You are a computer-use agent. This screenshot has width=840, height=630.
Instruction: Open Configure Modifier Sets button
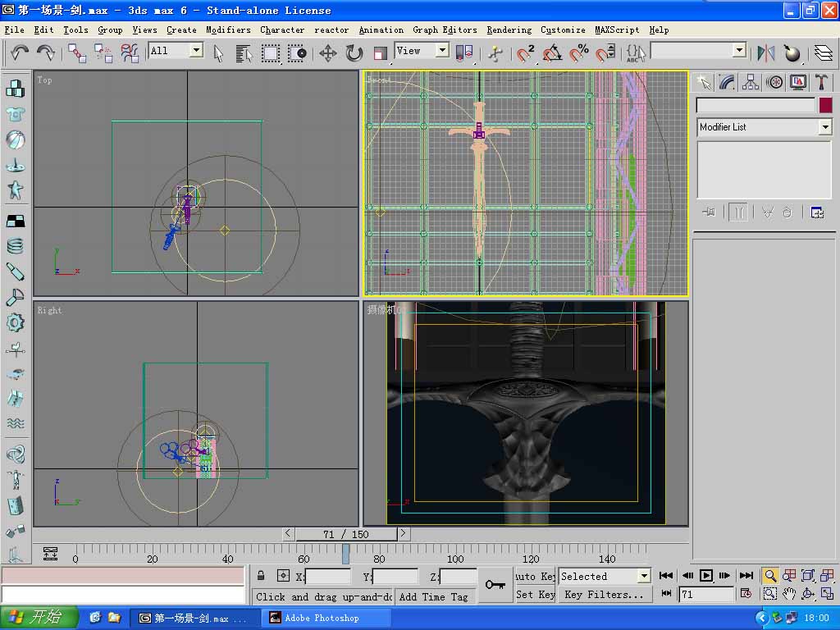[817, 212]
